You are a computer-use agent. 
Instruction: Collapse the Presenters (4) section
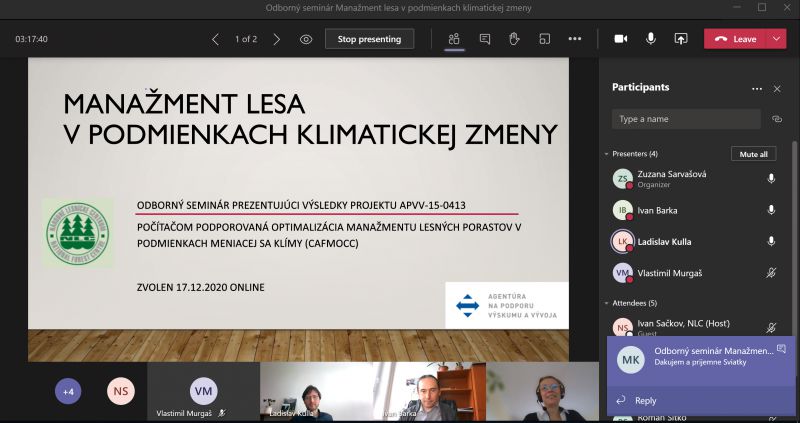click(606, 154)
